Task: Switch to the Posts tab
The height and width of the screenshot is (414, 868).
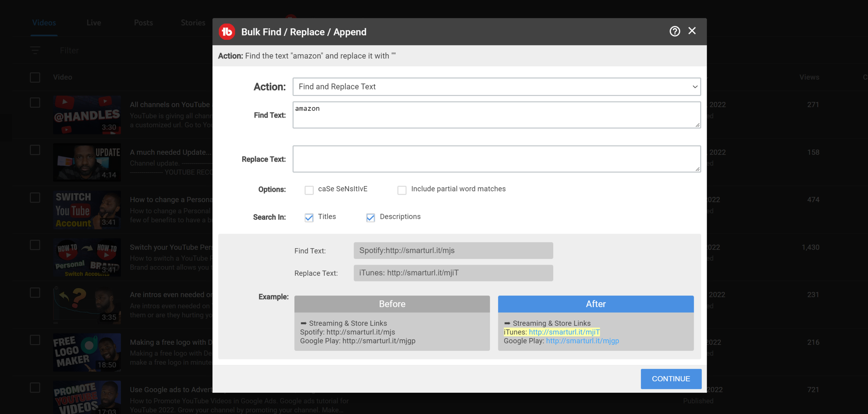Action: (x=143, y=23)
